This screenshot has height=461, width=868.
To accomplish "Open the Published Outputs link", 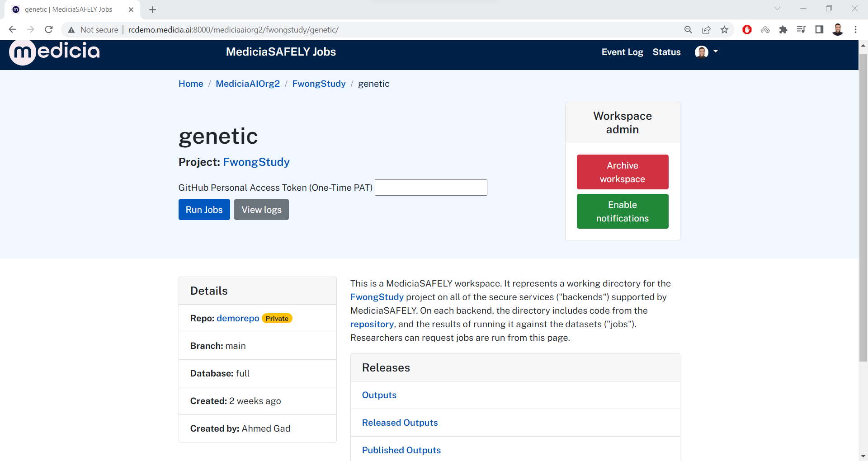I will coord(401,450).
